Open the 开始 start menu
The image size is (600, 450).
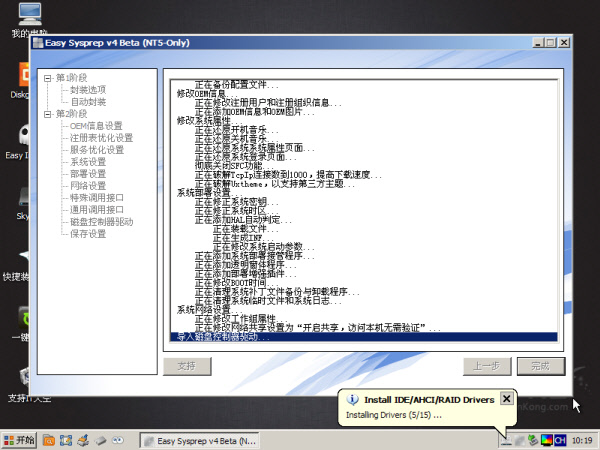19,440
